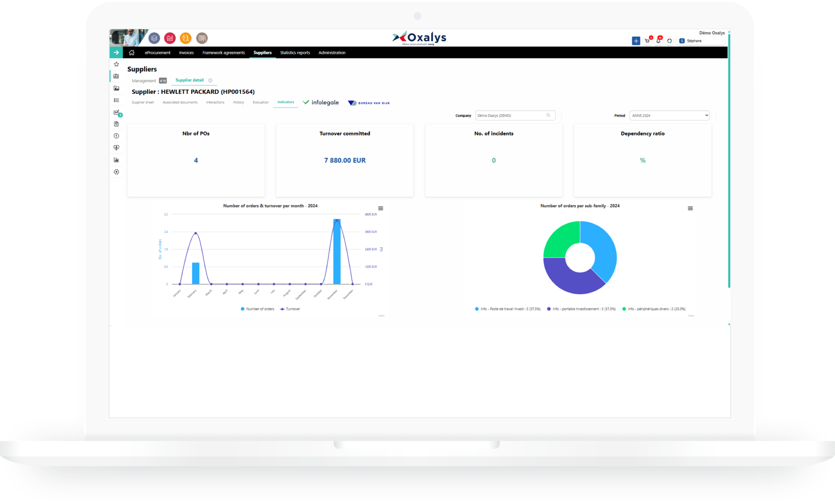This screenshot has height=504, width=835.
Task: Click the Nbr of POs value 4
Action: point(196,161)
